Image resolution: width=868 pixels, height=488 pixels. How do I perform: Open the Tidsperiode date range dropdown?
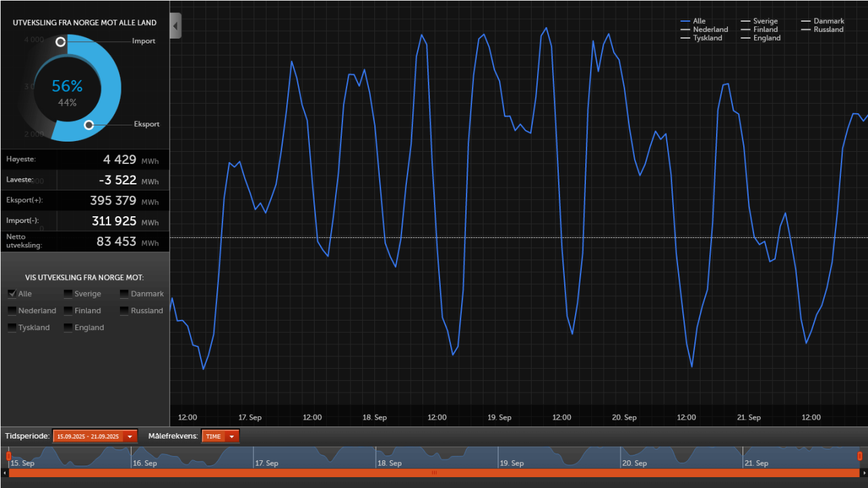click(129, 436)
